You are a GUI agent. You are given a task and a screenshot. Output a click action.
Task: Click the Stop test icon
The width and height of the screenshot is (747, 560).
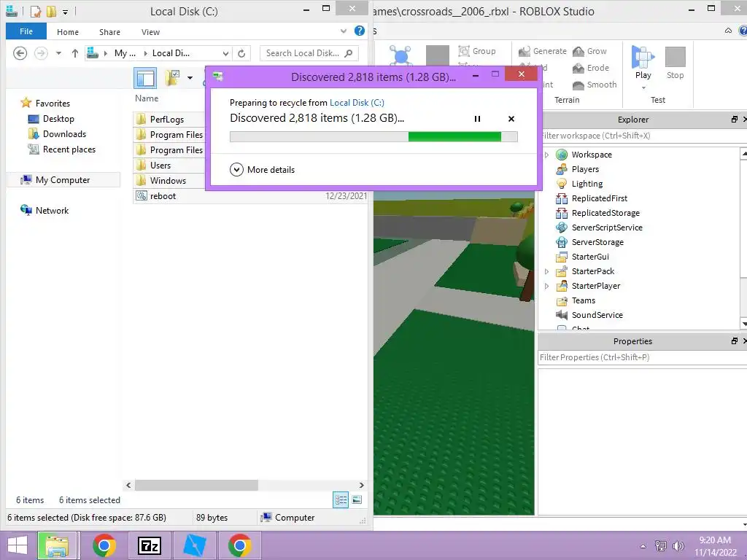click(x=675, y=57)
